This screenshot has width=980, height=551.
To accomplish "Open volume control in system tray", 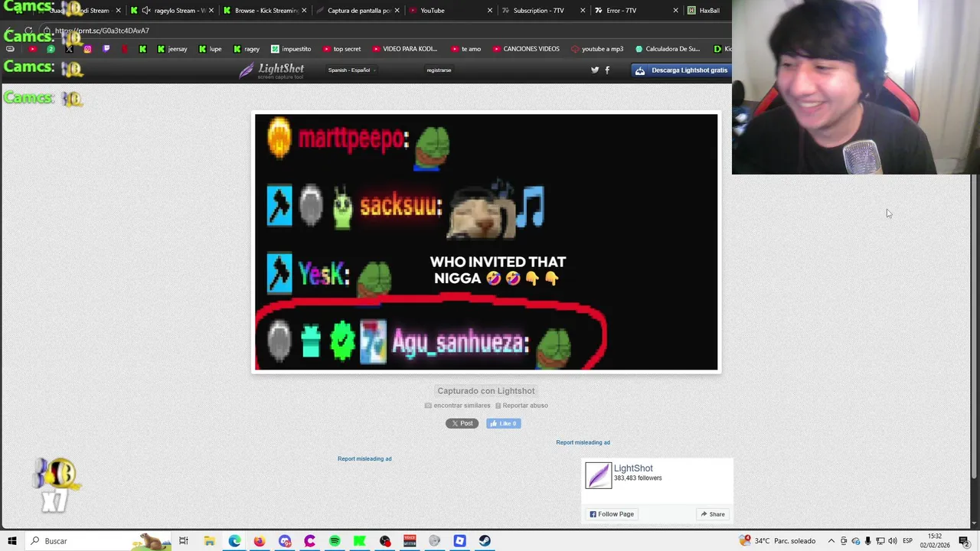I will coord(893,541).
